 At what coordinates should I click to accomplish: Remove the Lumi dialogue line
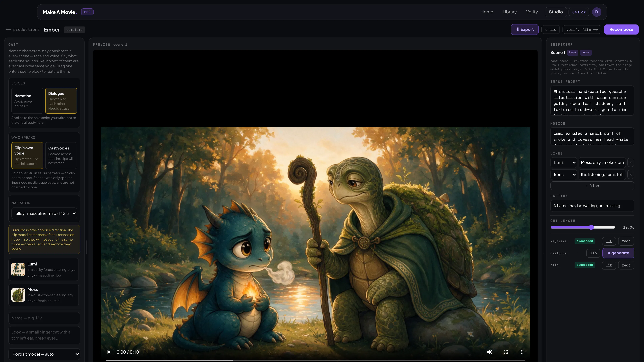pyautogui.click(x=631, y=162)
